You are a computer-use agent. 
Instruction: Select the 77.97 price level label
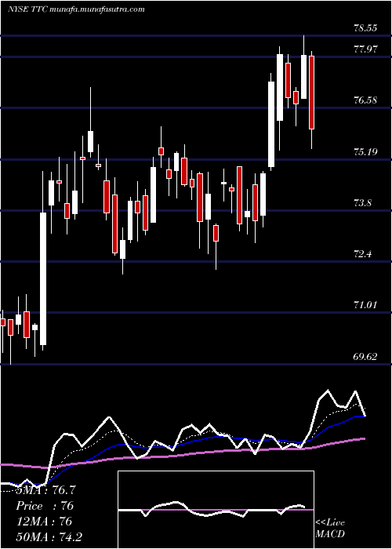(x=365, y=49)
